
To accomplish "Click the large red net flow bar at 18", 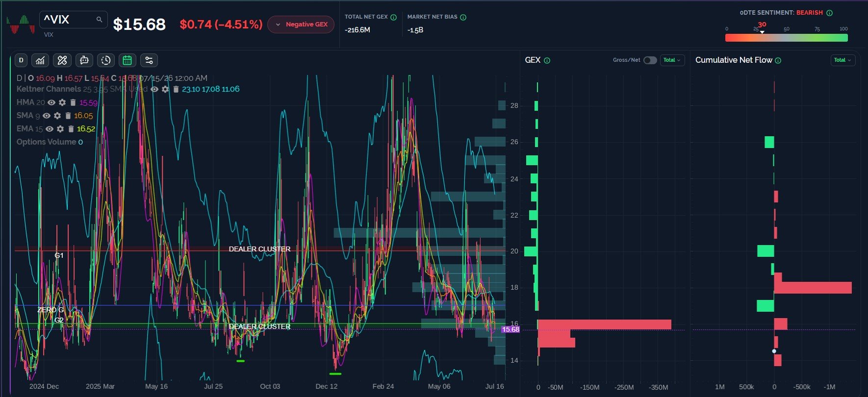I will tap(813, 288).
